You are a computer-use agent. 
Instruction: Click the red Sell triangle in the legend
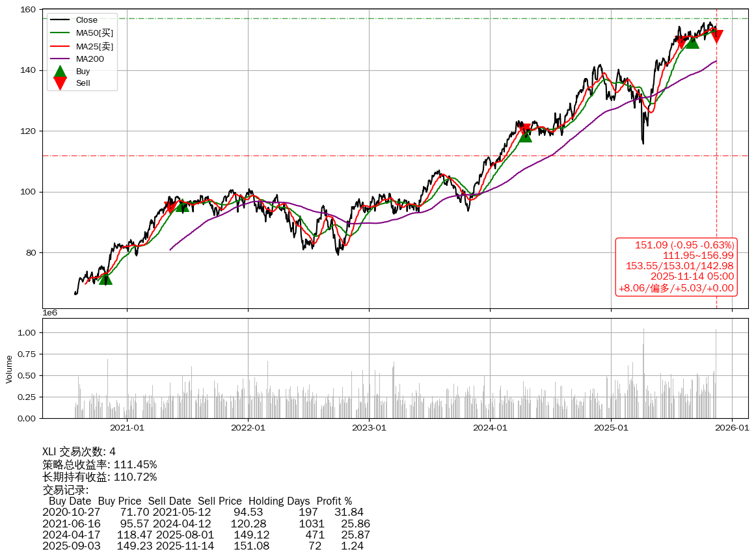tap(60, 83)
